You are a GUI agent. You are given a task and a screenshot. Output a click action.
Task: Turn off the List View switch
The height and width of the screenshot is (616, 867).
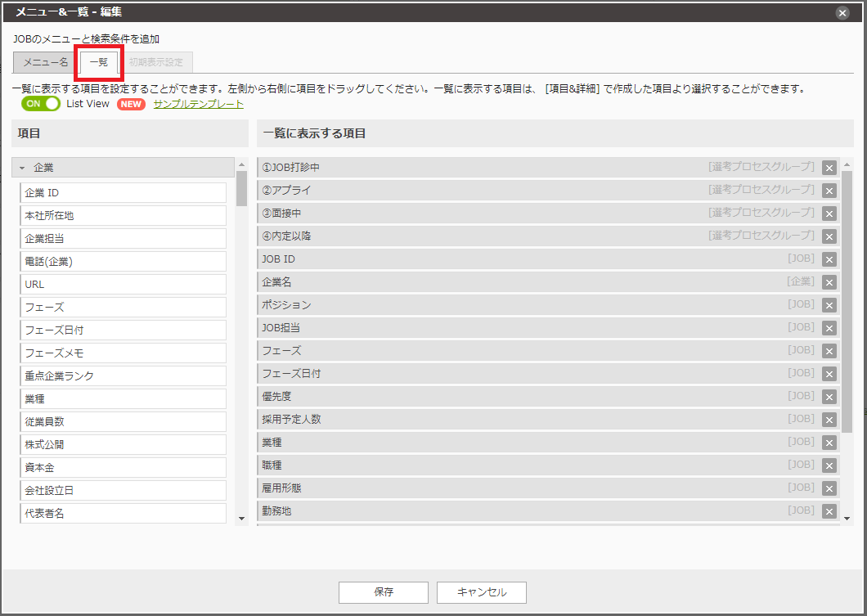40,103
